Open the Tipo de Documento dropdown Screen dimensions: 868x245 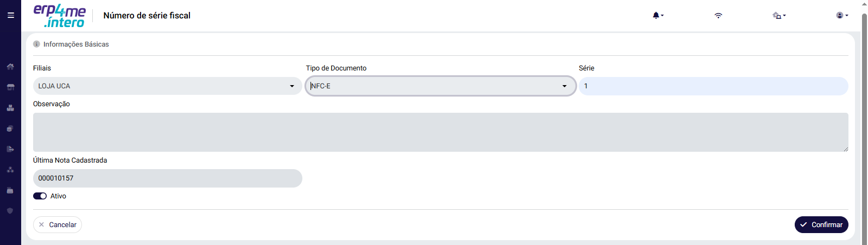(x=440, y=86)
